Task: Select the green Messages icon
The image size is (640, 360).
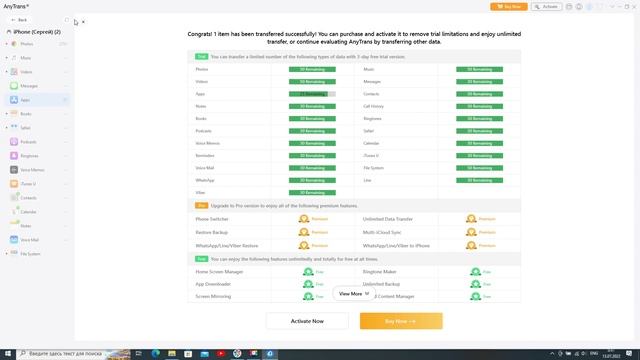Action: 14,86
